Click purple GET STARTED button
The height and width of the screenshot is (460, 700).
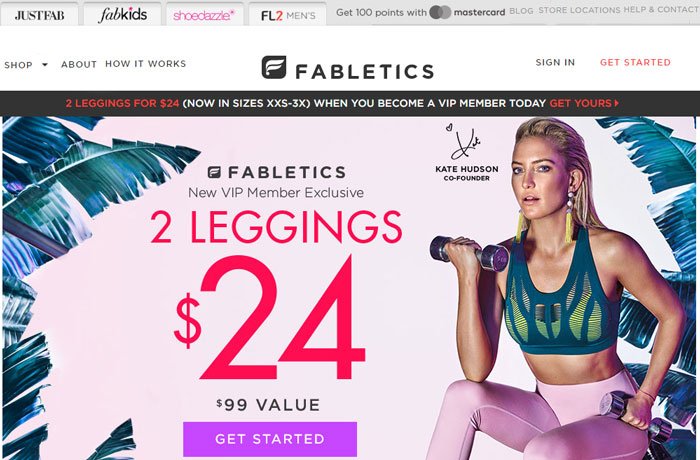pos(270,439)
